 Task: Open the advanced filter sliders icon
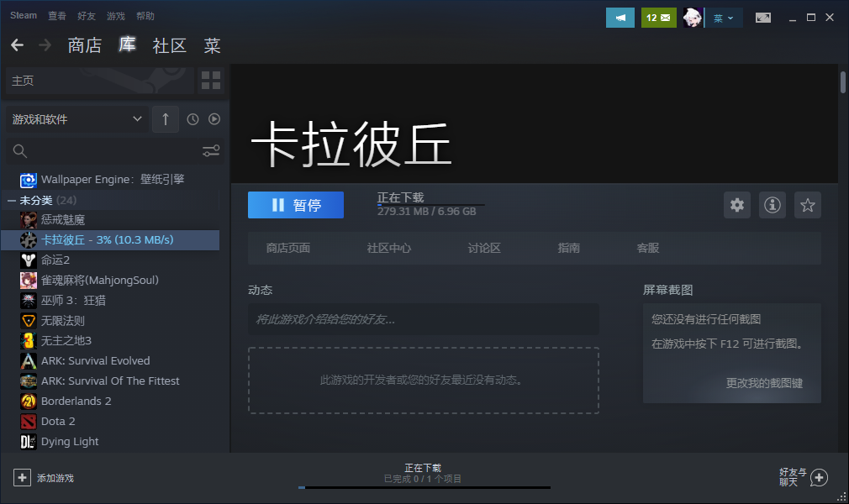click(211, 151)
